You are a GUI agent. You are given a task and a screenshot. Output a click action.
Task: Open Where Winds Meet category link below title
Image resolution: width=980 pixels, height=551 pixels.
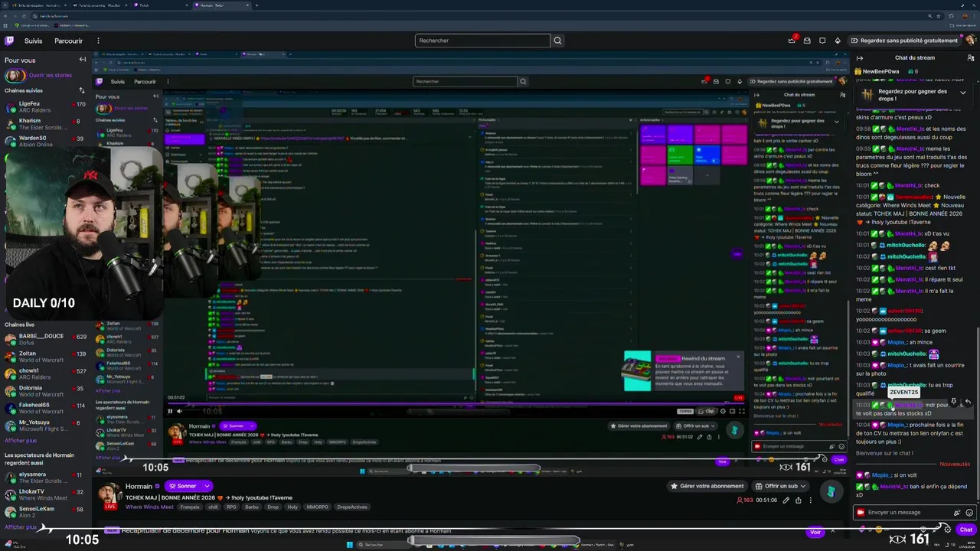[149, 507]
